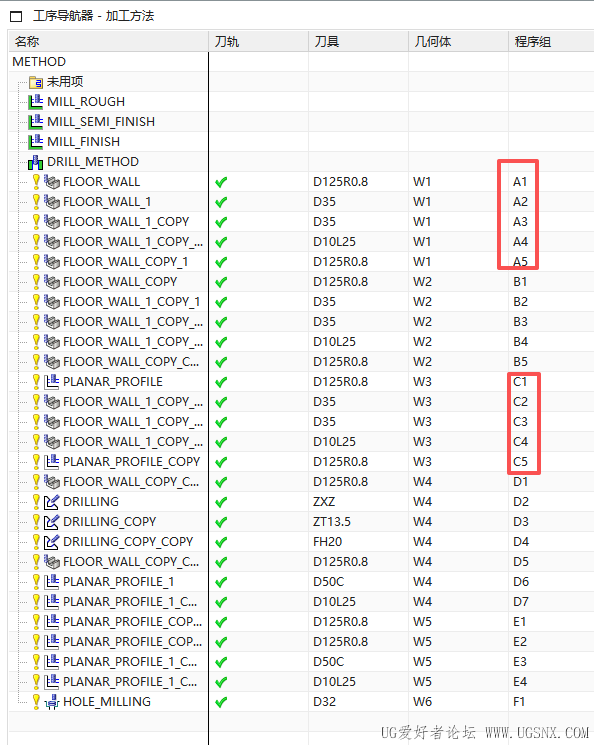Click the HOLE_MILLING operation icon

(x=52, y=702)
